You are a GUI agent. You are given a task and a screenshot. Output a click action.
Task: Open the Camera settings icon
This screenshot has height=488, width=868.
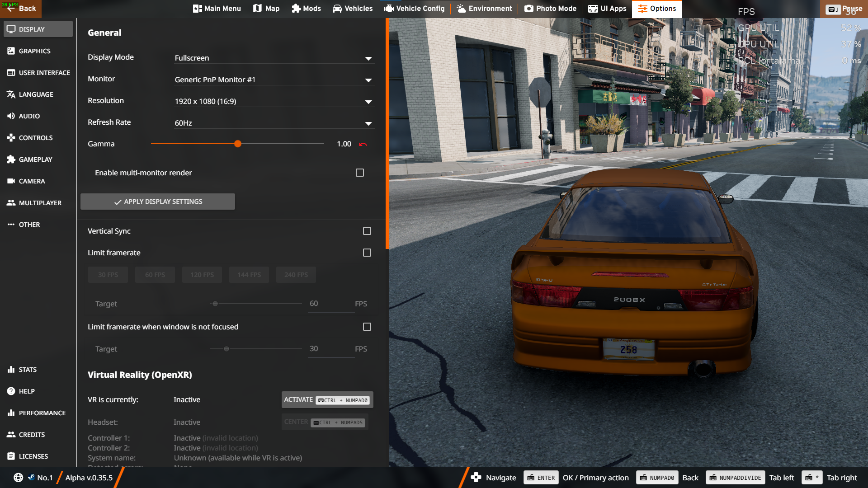[11, 181]
